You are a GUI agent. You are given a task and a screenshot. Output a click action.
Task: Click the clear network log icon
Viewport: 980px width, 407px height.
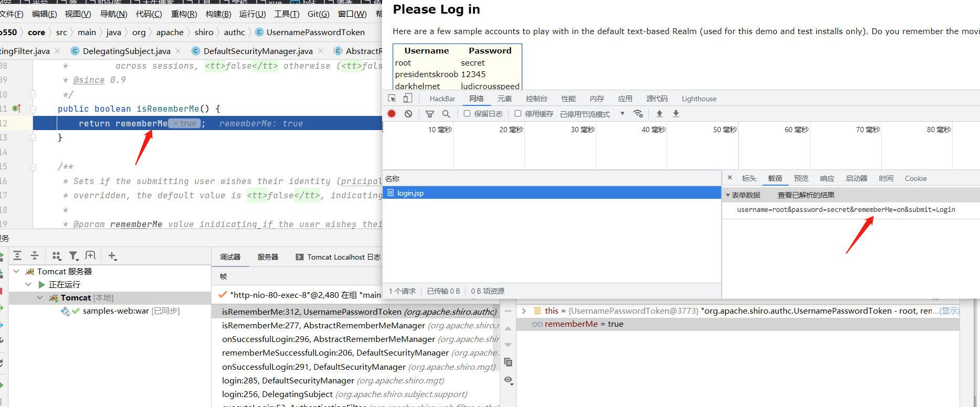point(408,114)
